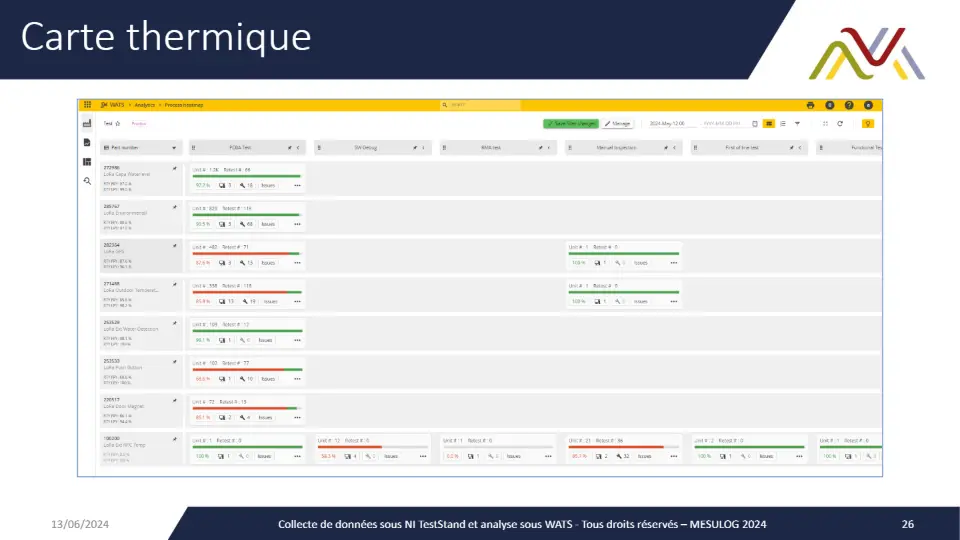960x540 pixels.
Task: Switch to list view
Action: 783,124
